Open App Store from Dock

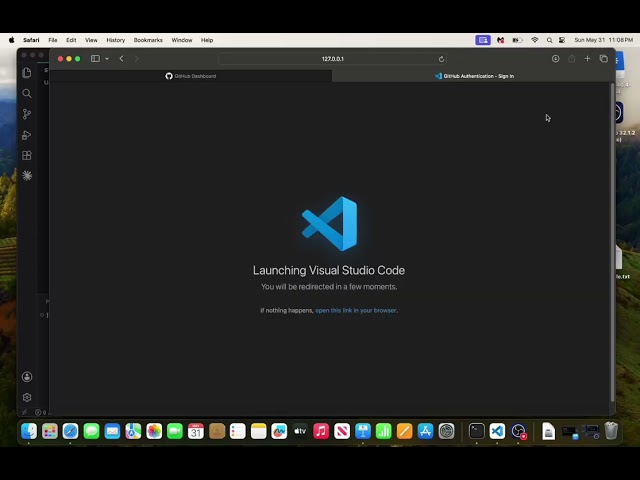point(425,431)
